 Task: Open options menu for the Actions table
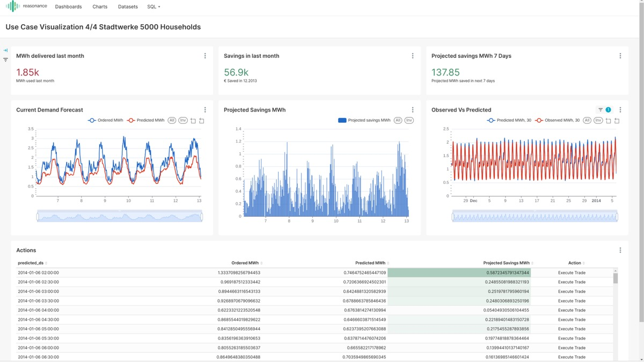pyautogui.click(x=620, y=250)
